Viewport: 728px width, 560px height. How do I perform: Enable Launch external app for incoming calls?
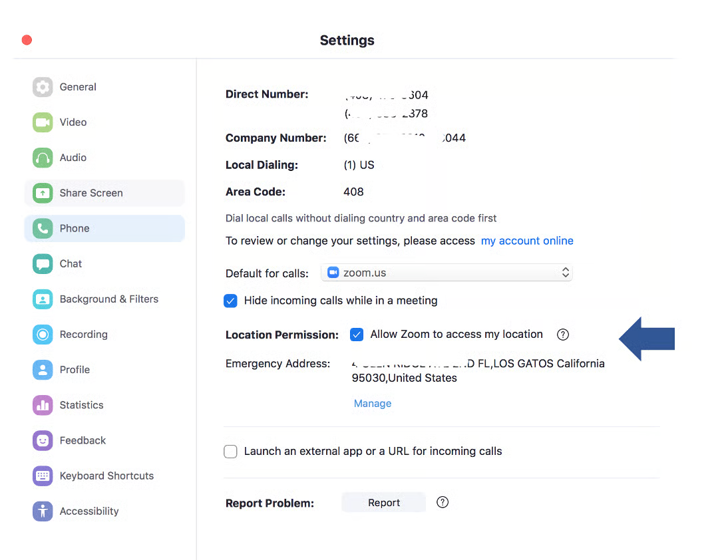230,452
